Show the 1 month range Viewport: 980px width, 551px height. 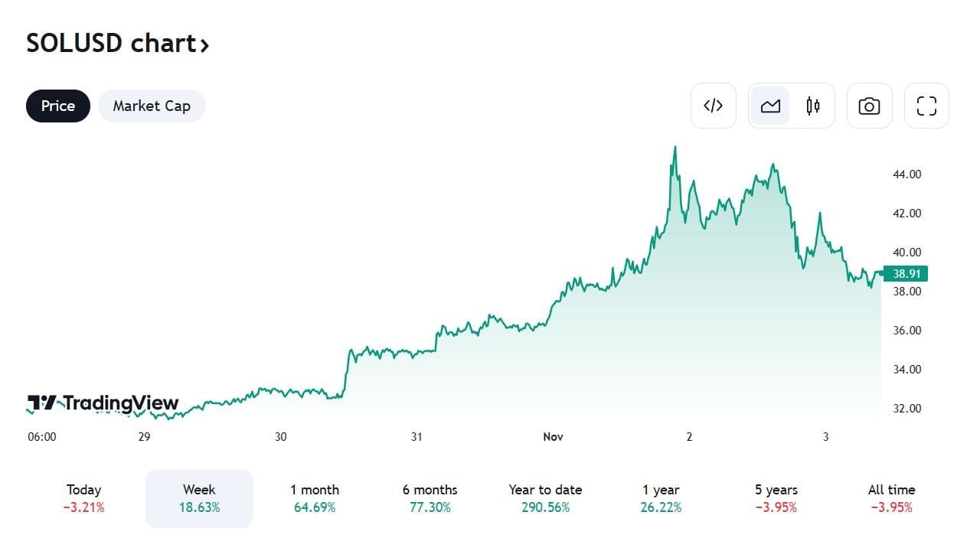pos(315,498)
